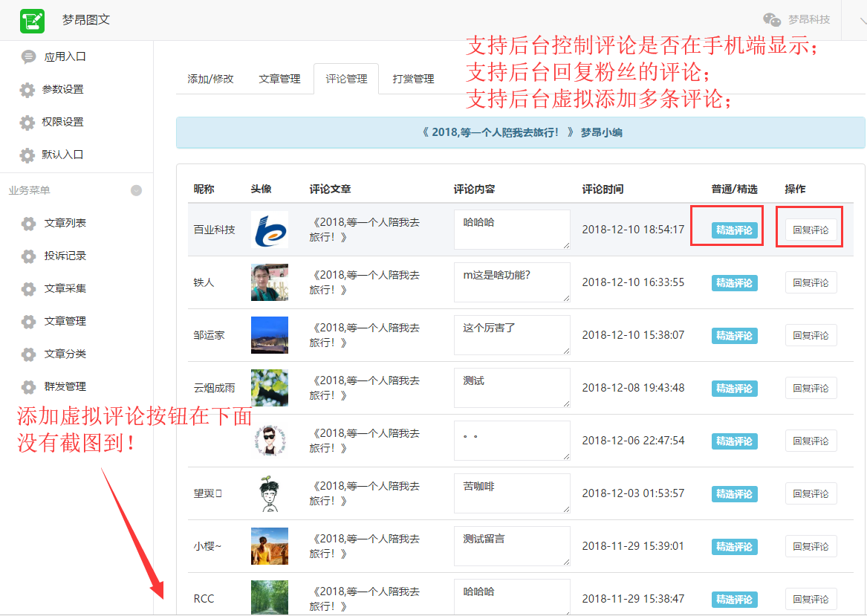Switch to the 添加/修改 tab
867x616 pixels.
coord(211,79)
